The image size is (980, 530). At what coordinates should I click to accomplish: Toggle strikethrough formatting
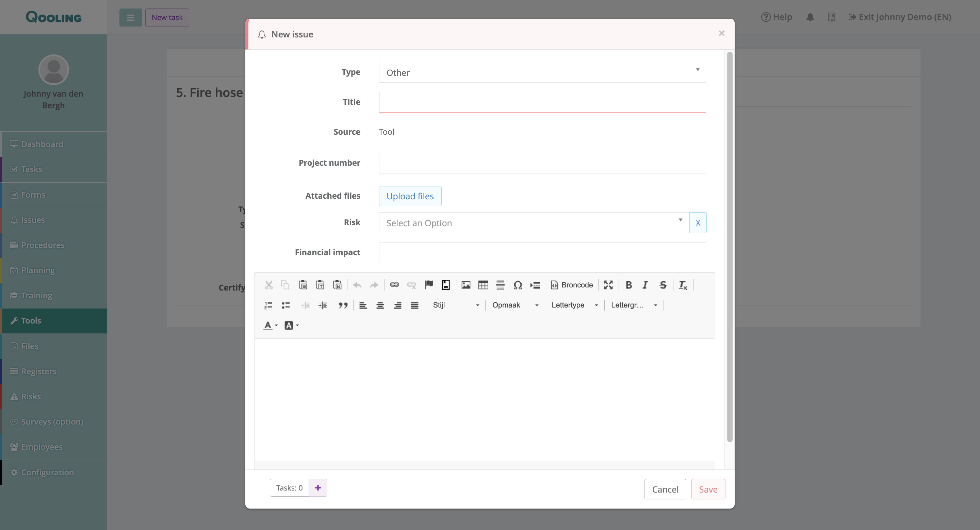click(x=663, y=285)
